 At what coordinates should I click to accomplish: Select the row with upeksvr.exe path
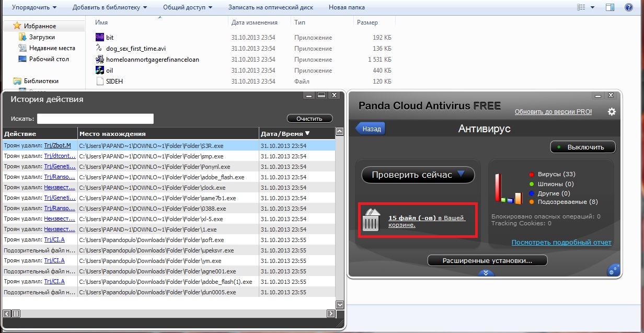click(x=169, y=250)
